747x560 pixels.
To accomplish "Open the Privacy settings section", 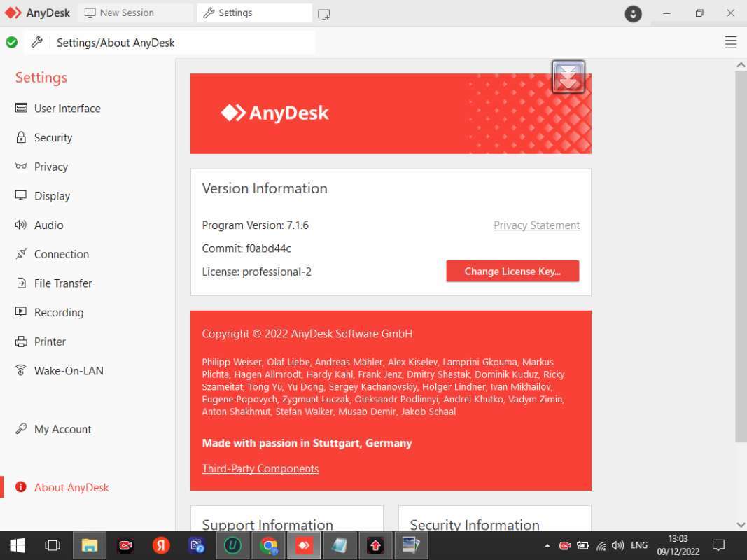I will click(x=50, y=167).
